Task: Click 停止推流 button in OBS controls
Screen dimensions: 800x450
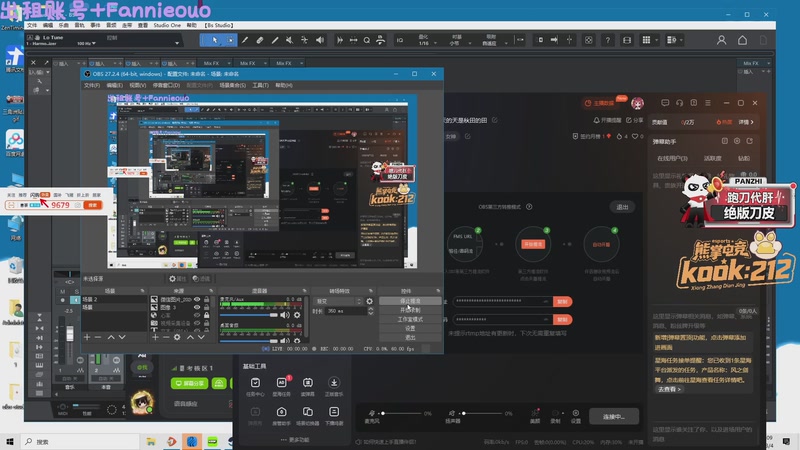Action: pyautogui.click(x=410, y=301)
